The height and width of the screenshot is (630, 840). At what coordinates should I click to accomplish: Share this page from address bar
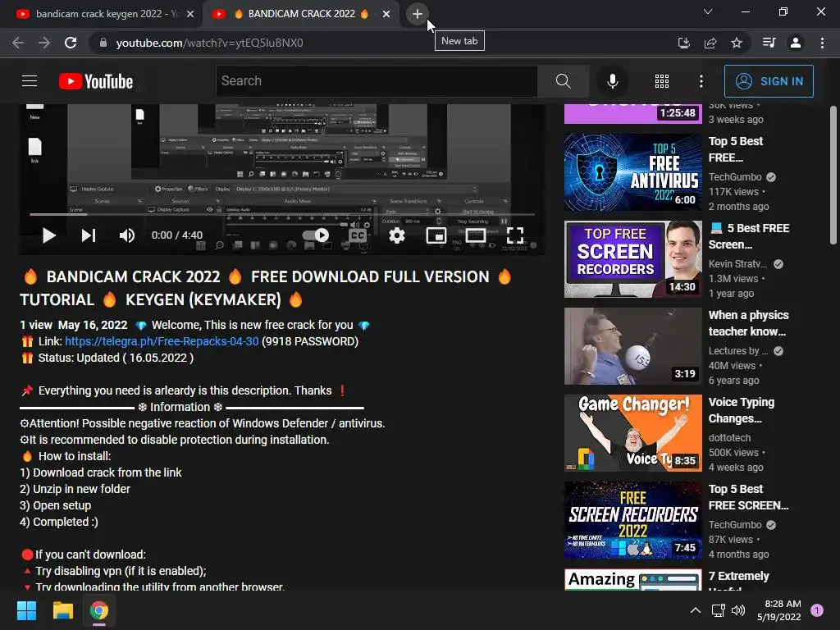point(710,43)
